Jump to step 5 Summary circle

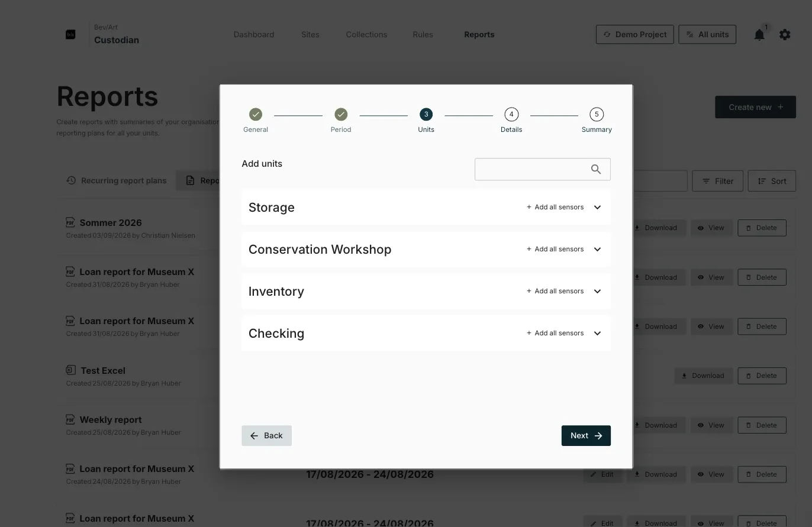tap(597, 114)
